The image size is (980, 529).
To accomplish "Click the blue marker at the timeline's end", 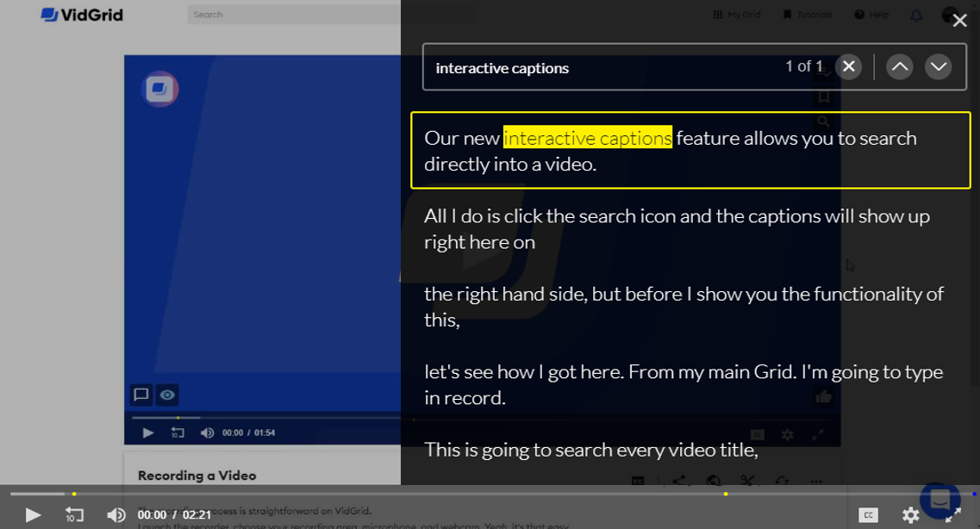I will click(x=974, y=494).
